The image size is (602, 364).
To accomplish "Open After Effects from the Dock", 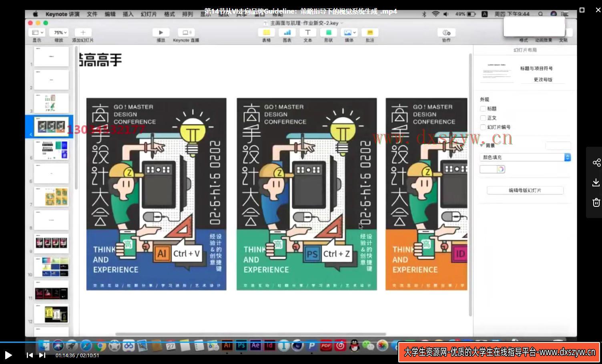I will pyautogui.click(x=255, y=345).
